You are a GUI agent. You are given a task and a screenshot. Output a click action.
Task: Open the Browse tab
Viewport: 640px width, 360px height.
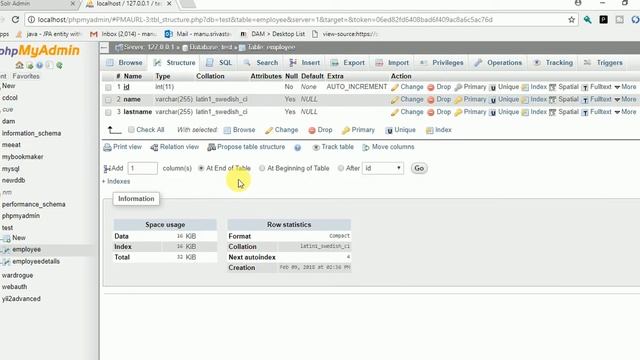tap(124, 63)
